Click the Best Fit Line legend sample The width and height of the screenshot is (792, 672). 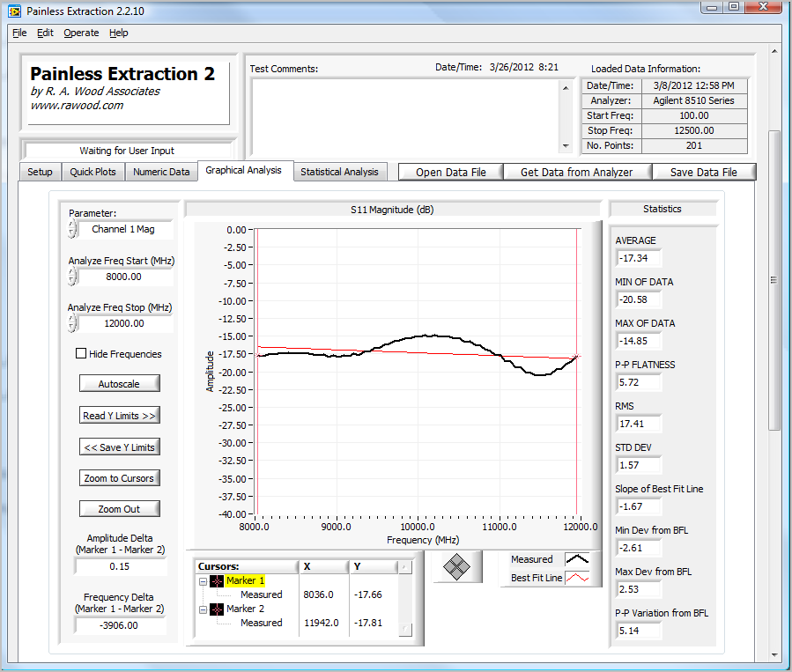[577, 578]
